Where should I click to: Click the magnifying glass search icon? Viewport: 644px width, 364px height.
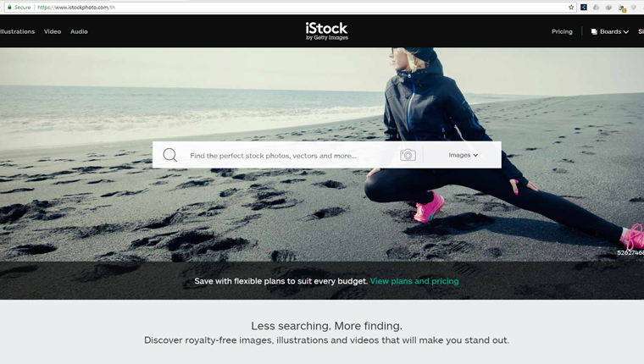[169, 155]
